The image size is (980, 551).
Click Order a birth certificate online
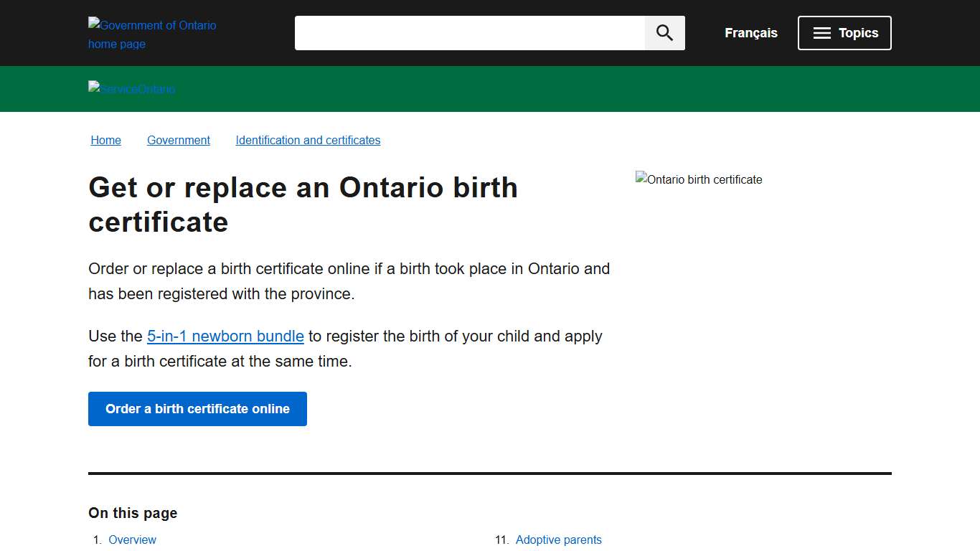click(197, 409)
